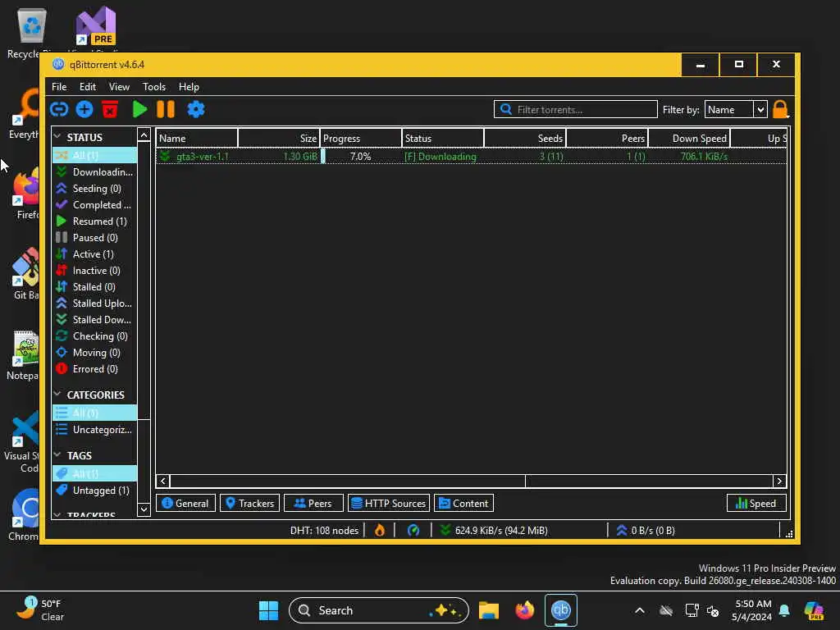This screenshot has width=840, height=630.
Task: Click the download speed status bar icon
Action: (445, 531)
